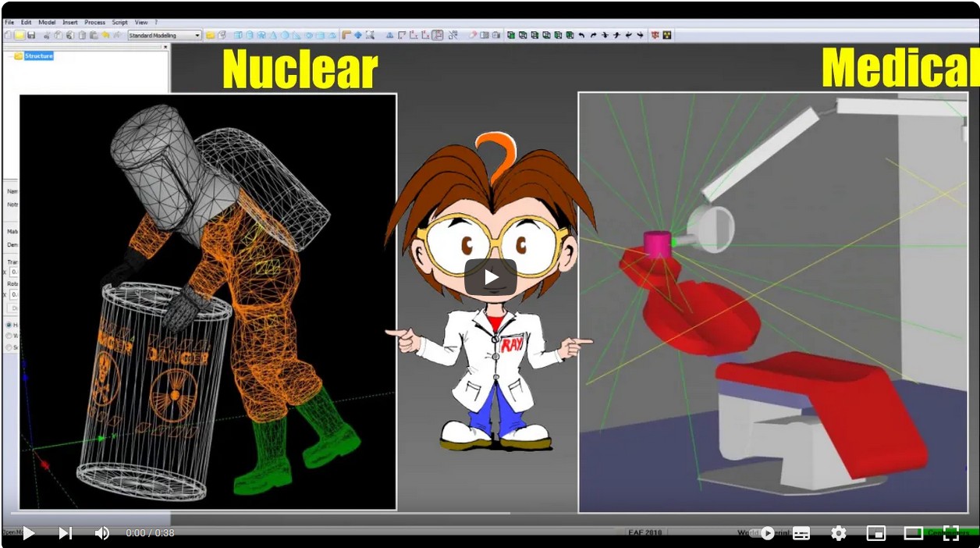Image resolution: width=980 pixels, height=548 pixels.
Task: Close the Structure side panel
Action: click(x=165, y=47)
